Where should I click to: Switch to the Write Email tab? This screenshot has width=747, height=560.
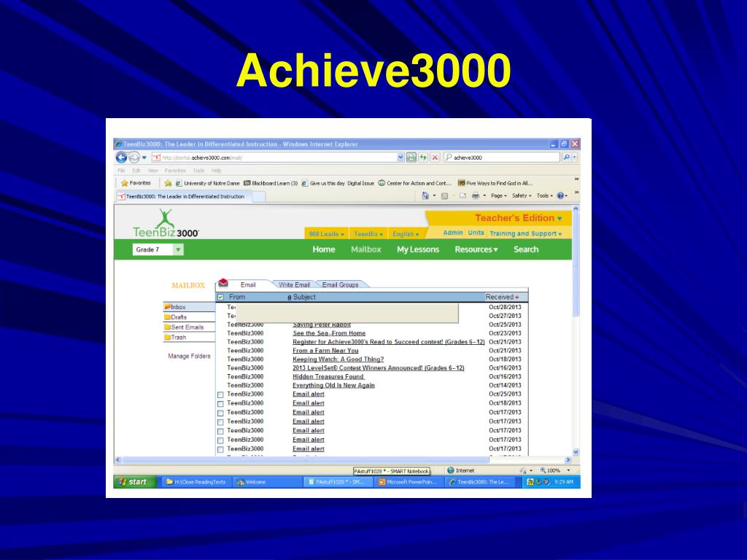(294, 285)
